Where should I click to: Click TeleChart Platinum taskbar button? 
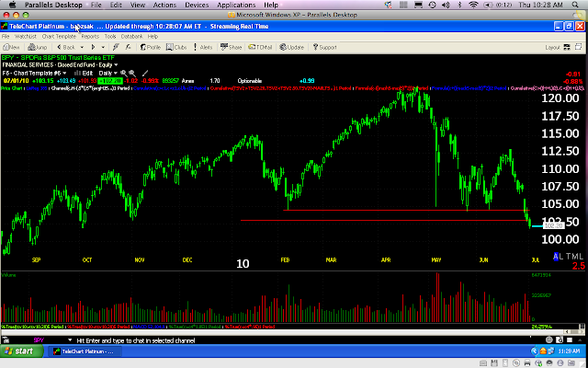coord(86,351)
